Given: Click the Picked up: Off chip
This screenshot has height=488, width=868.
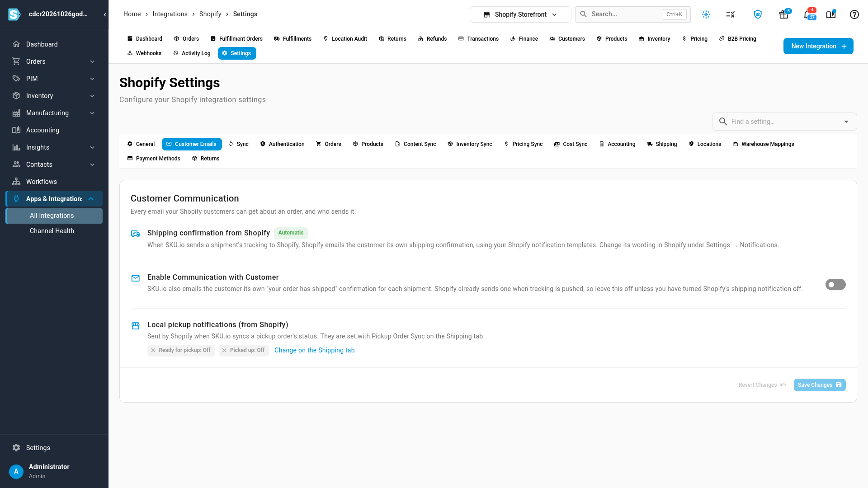Looking at the screenshot, I should [x=244, y=350].
